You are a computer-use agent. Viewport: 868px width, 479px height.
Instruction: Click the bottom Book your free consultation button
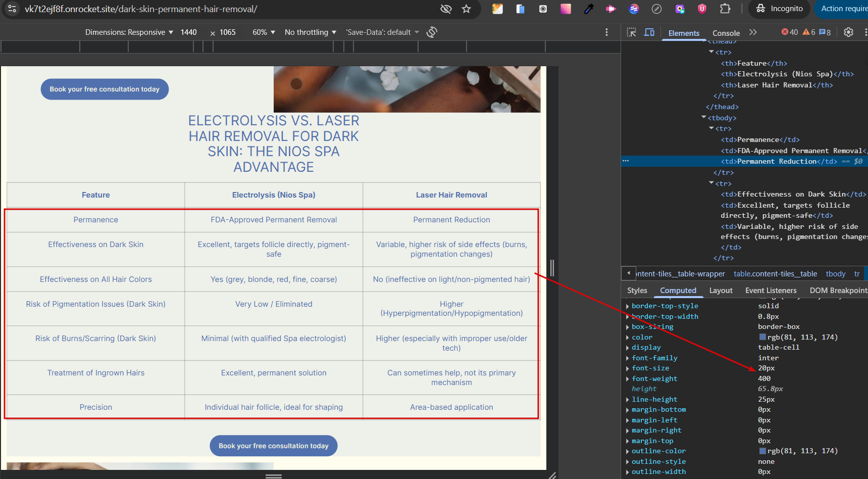(273, 446)
